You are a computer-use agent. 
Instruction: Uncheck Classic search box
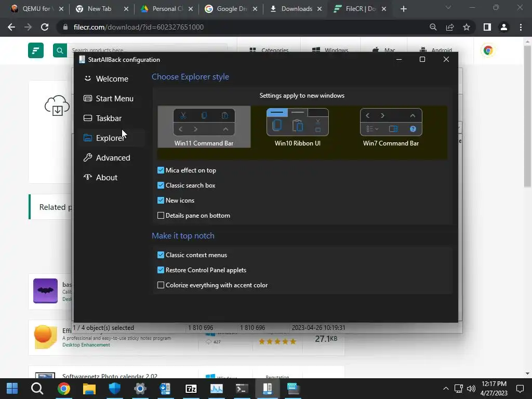(x=161, y=185)
